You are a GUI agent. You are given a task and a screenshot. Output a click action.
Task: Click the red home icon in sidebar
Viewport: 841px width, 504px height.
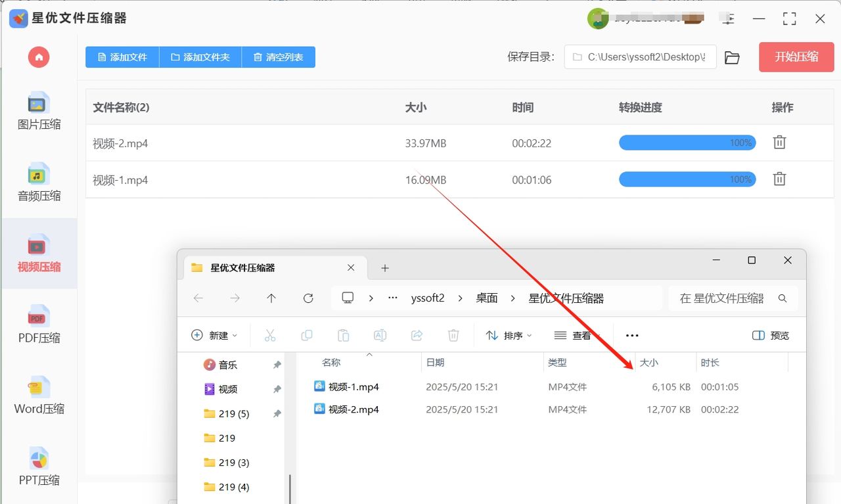tap(39, 57)
